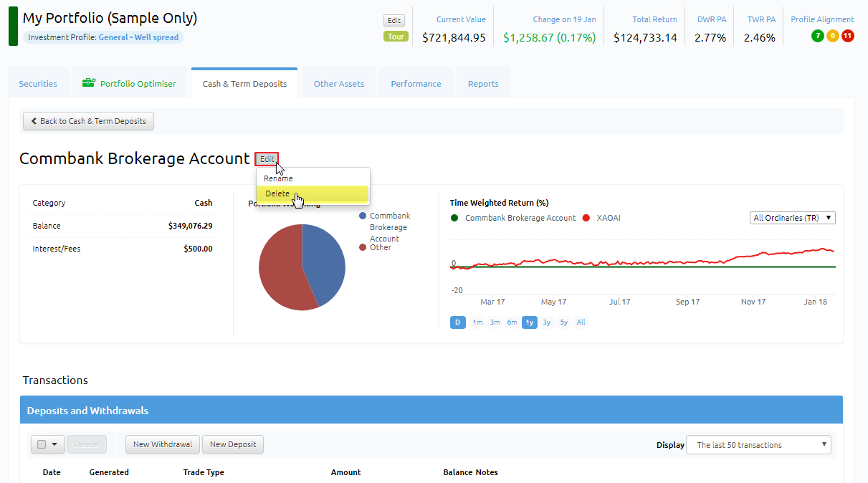
Task: Click the Profile Alignment label
Action: [x=822, y=19]
